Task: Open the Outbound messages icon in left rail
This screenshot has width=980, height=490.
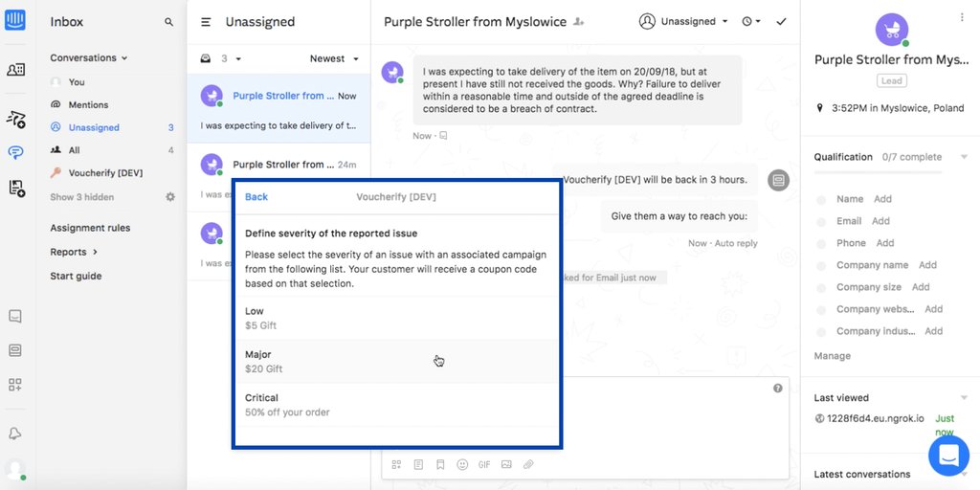Action: (x=15, y=119)
